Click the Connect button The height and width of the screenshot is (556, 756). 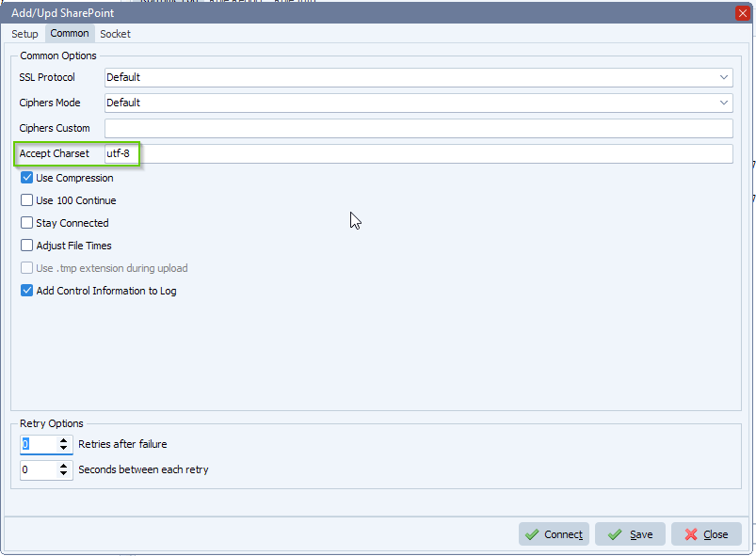[554, 533]
